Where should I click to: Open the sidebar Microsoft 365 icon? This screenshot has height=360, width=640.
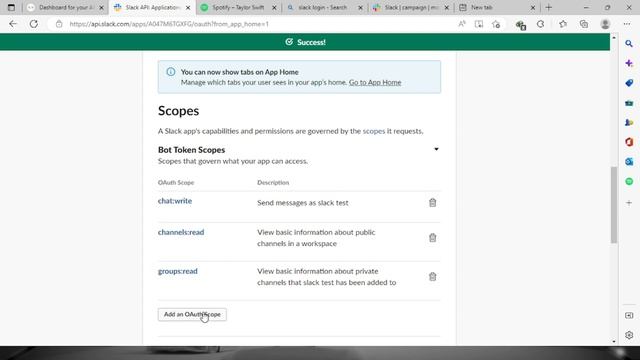(629, 142)
